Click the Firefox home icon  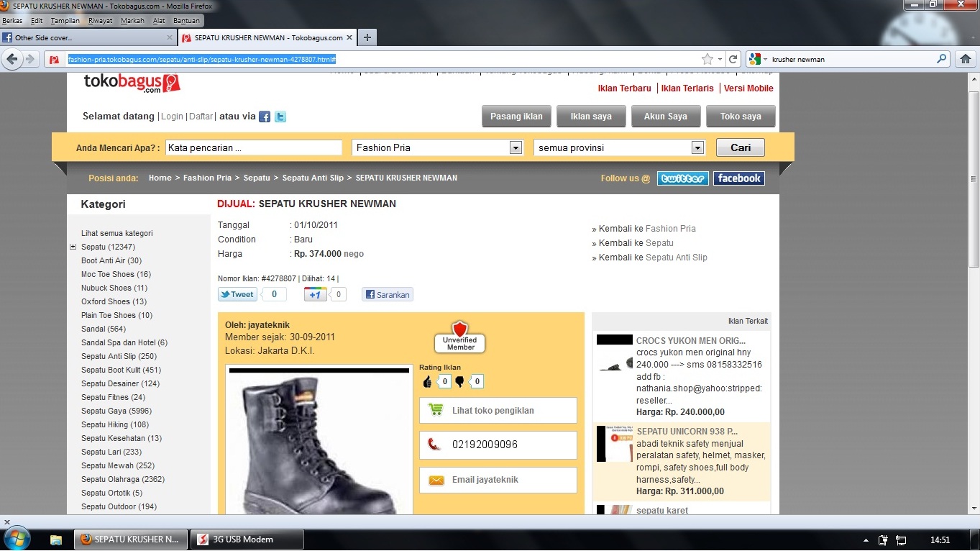click(x=966, y=59)
